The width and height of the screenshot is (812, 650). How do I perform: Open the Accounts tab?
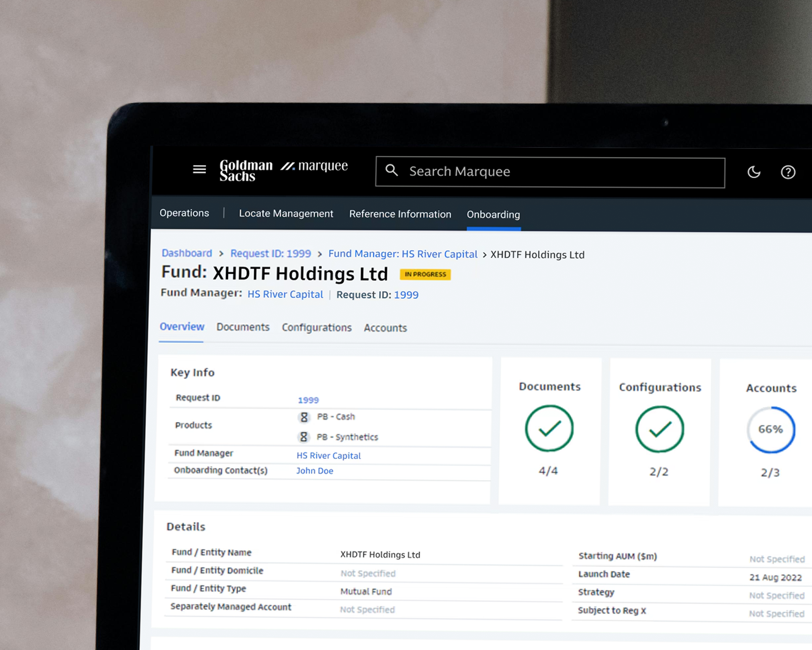point(385,328)
